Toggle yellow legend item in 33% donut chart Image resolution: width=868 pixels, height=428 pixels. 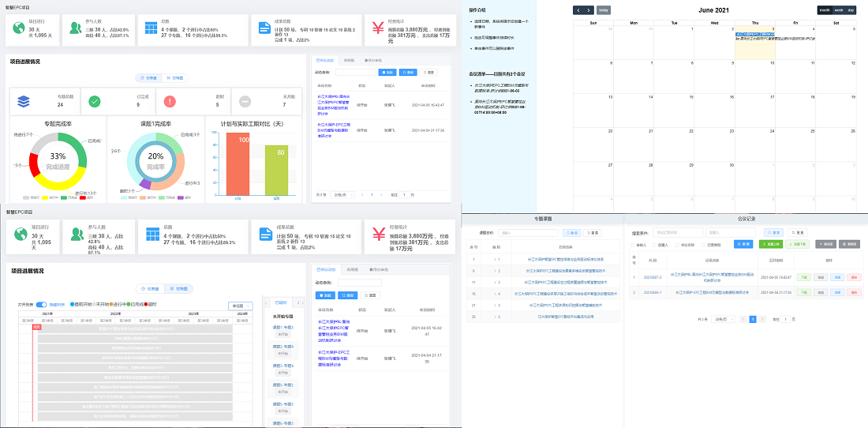pos(51,197)
